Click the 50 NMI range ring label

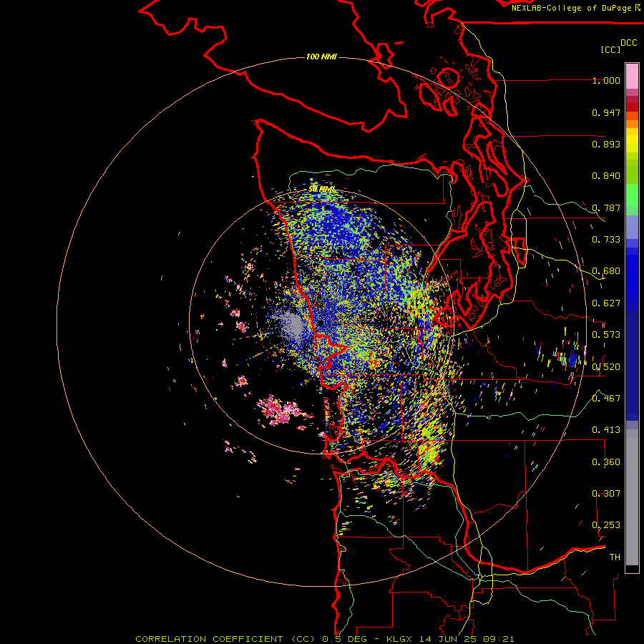tap(321, 189)
